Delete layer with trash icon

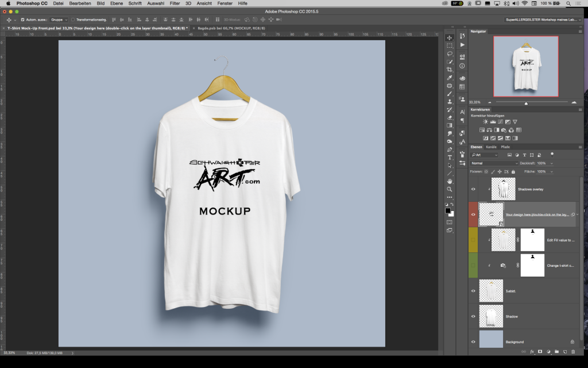click(x=573, y=352)
